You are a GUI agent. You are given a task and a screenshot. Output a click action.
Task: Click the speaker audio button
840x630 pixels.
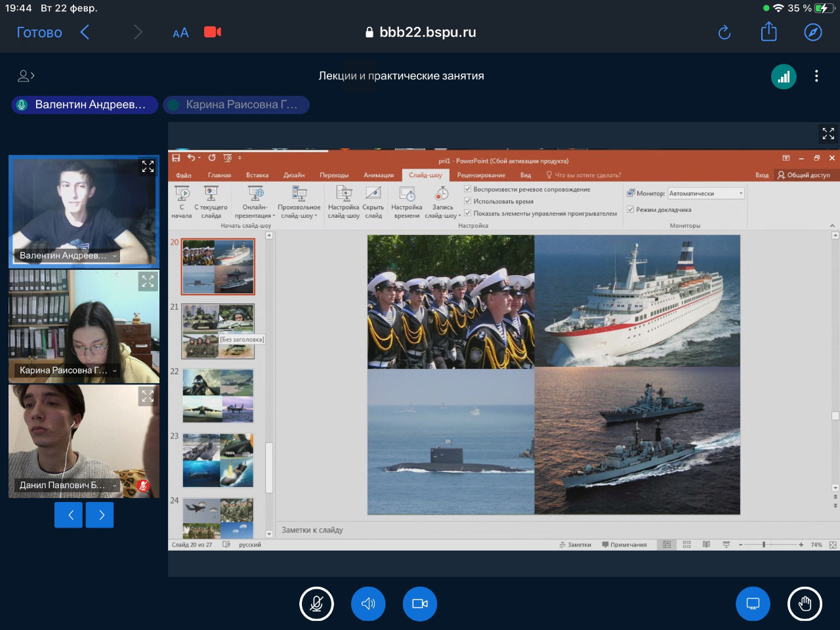[368, 604]
